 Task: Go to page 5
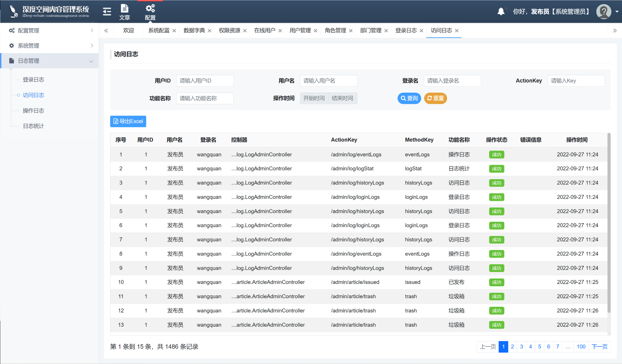click(x=539, y=347)
